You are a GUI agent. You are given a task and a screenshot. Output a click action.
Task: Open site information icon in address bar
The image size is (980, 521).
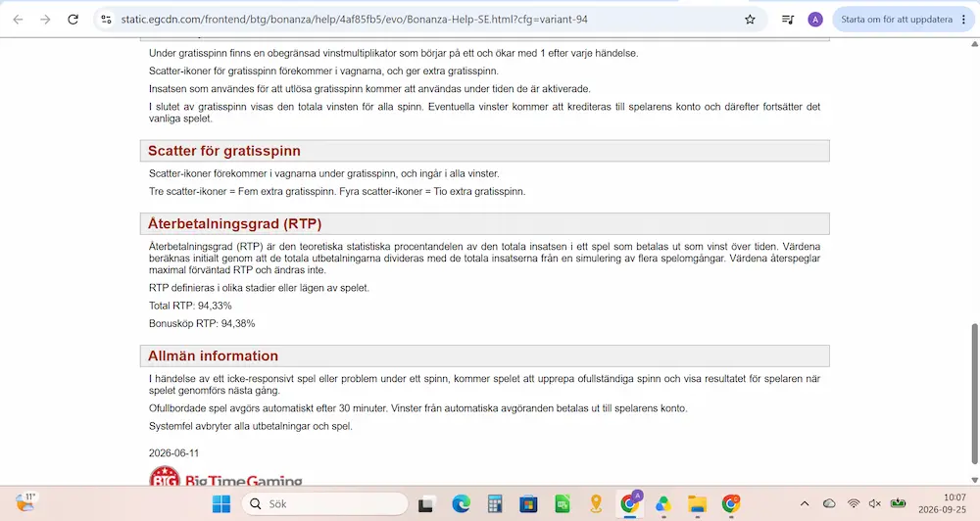coord(106,20)
